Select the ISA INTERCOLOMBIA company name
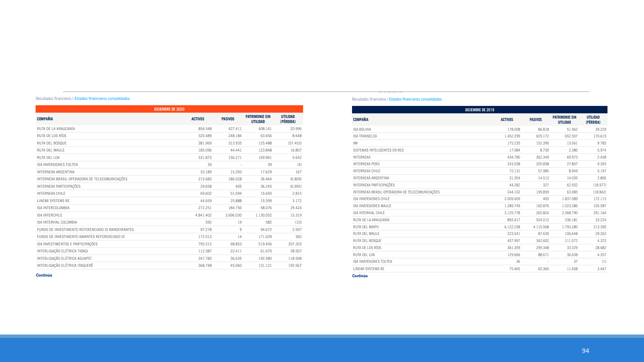644x362 pixels. pyautogui.click(x=53, y=208)
